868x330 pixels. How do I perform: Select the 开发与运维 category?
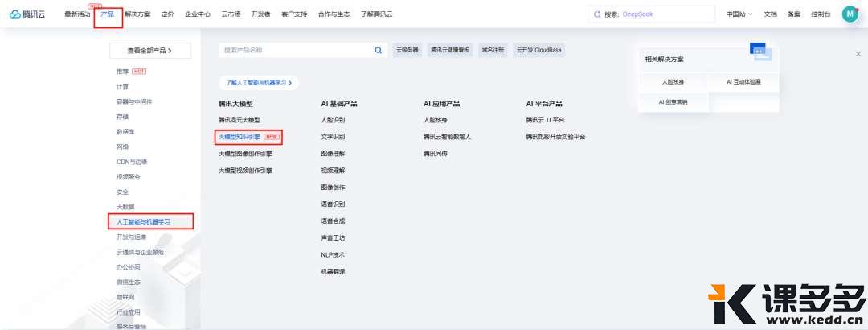point(131,237)
